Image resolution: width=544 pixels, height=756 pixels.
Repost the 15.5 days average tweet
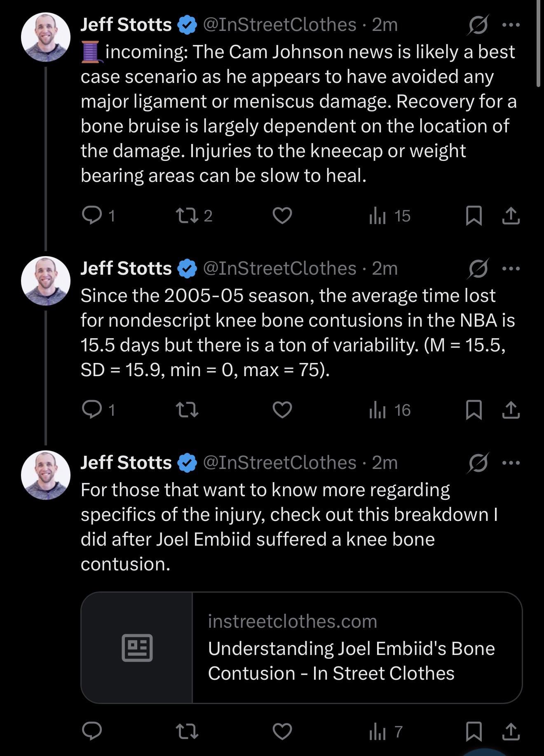[187, 410]
